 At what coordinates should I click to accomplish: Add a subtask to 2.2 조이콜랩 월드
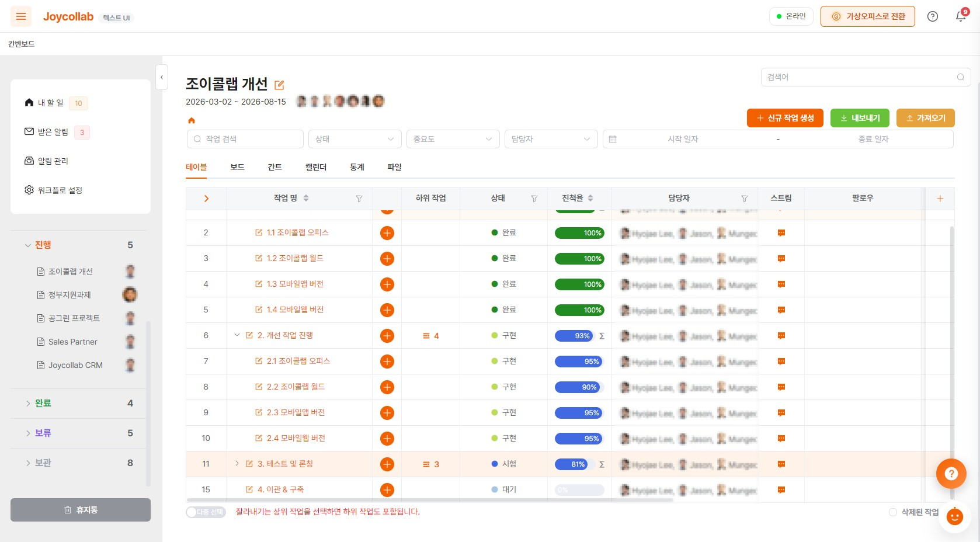point(387,387)
